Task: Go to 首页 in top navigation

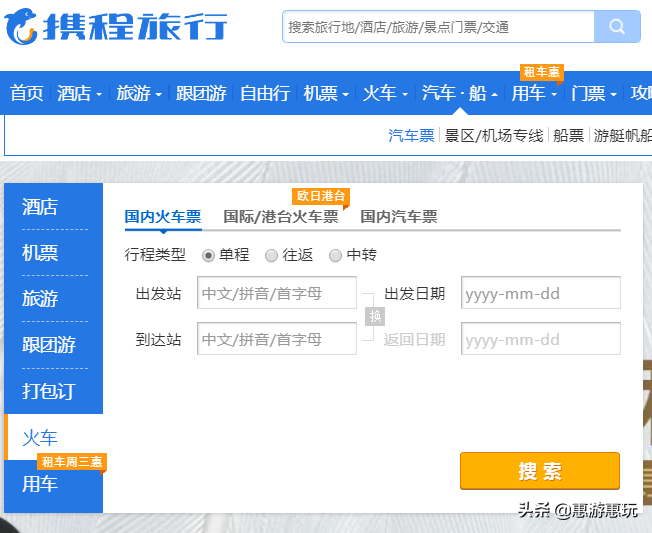Action: pyautogui.click(x=27, y=93)
